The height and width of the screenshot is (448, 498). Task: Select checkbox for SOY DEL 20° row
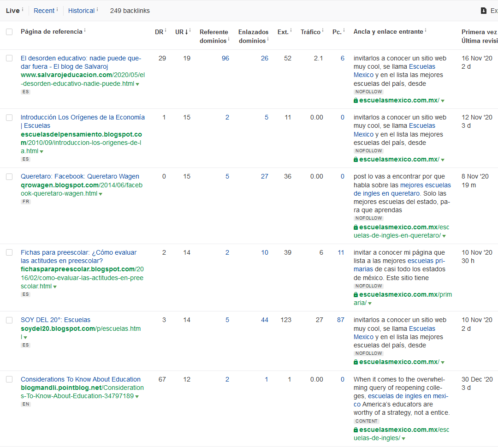[x=9, y=320]
